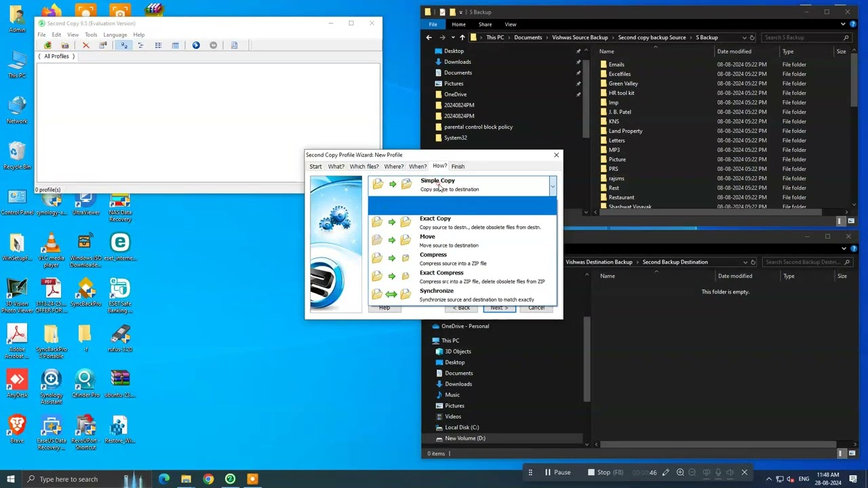Open the Language menu in Second Copy
868x488 pixels.
pyautogui.click(x=115, y=35)
